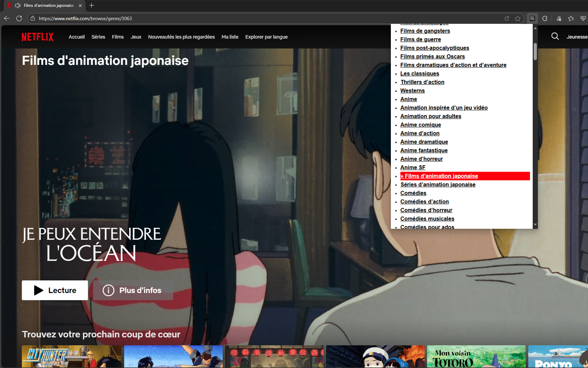Mute the tab audio speaker icon
The height and width of the screenshot is (368, 588).
(17, 6)
